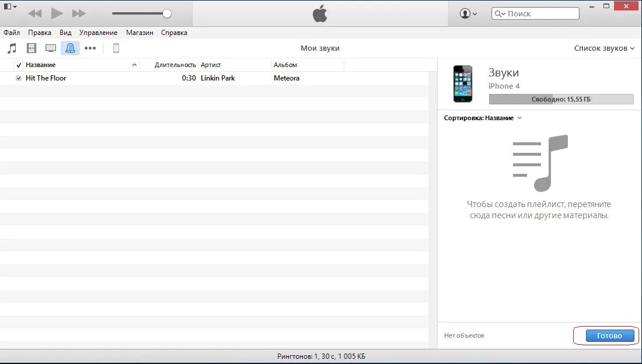
Task: Select the Hit The Floor ringtone title
Action: tap(46, 78)
